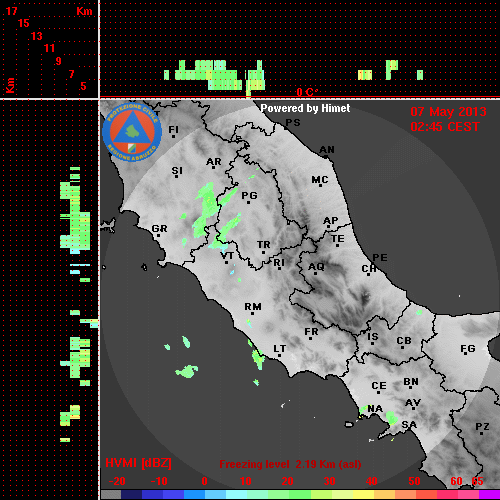Click the AV city label
This screenshot has height=500, width=500.
pyautogui.click(x=413, y=403)
